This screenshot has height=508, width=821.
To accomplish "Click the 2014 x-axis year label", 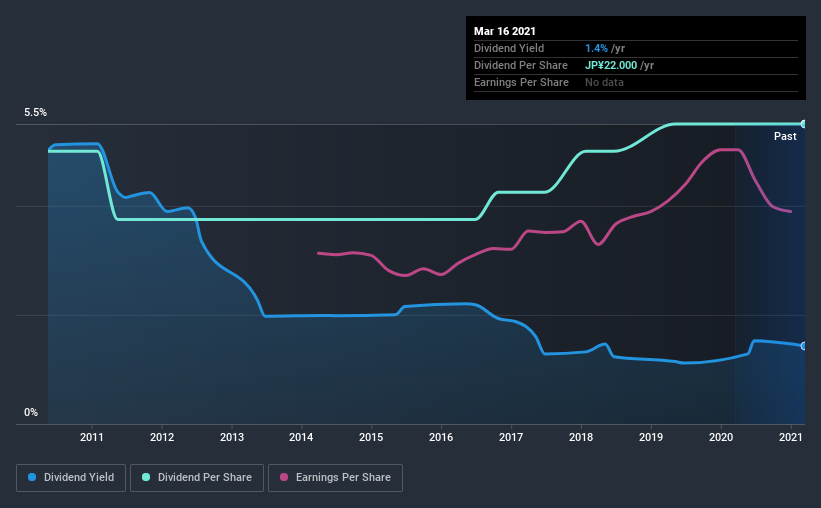I will (301, 437).
